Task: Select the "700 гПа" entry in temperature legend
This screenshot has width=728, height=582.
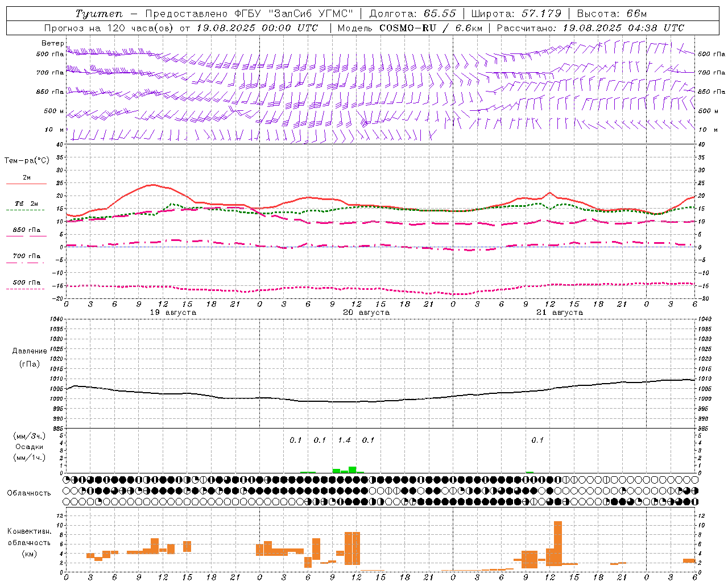Action: click(26, 256)
